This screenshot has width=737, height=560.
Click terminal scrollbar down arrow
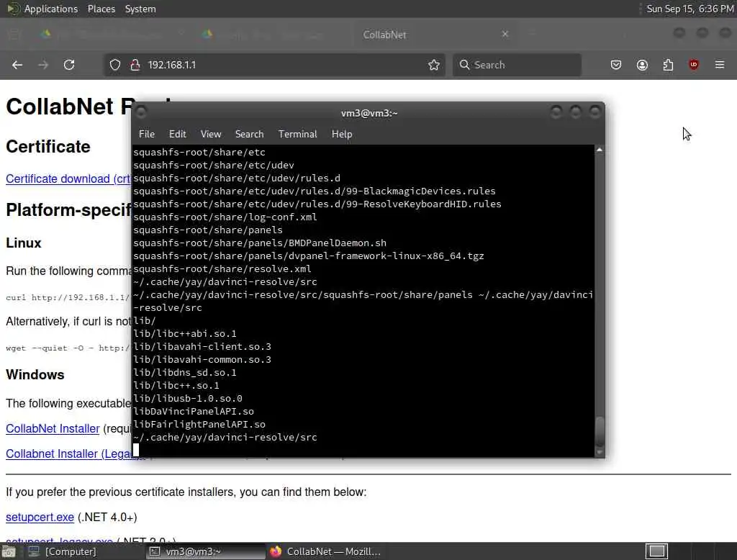pyautogui.click(x=600, y=452)
